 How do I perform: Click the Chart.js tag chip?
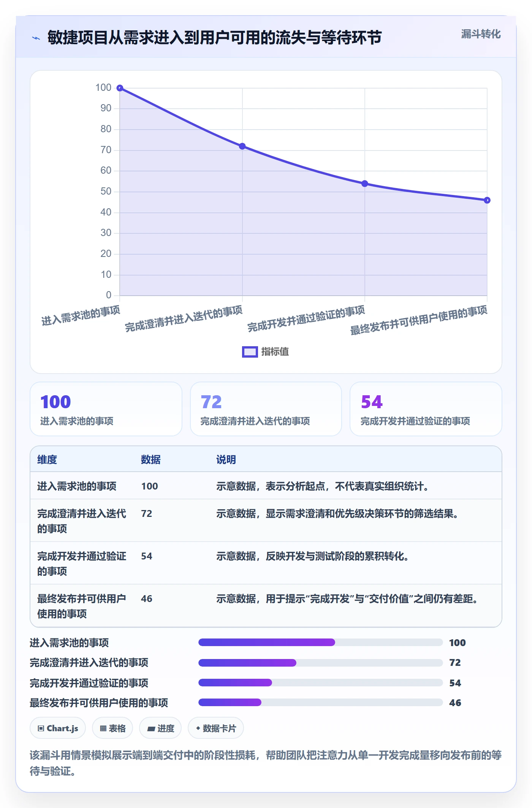(x=58, y=728)
